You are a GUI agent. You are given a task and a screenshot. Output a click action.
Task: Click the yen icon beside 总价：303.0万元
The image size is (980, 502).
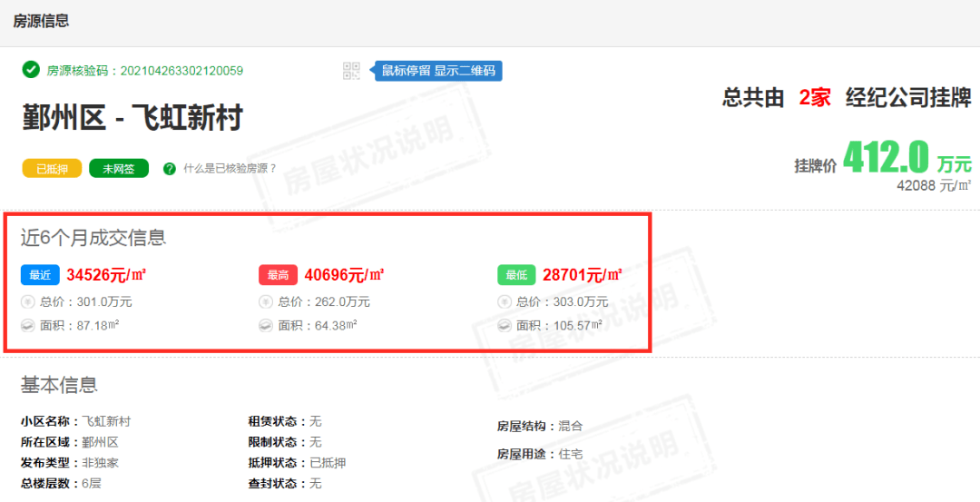pos(505,302)
